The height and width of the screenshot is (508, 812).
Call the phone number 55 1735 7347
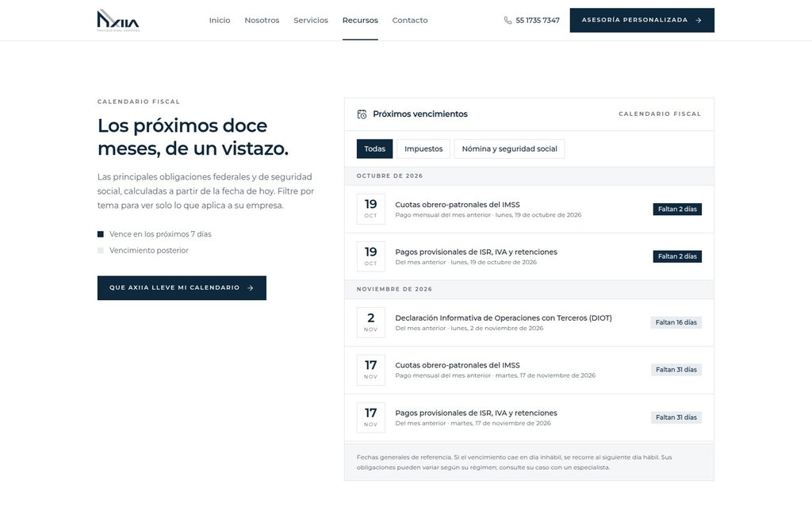coord(538,20)
